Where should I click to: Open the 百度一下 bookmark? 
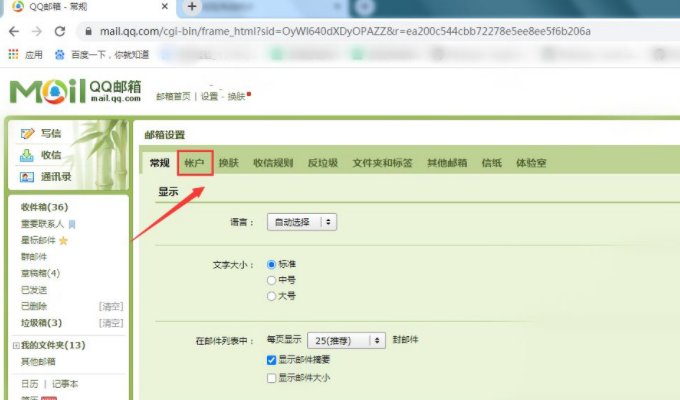pyautogui.click(x=102, y=55)
